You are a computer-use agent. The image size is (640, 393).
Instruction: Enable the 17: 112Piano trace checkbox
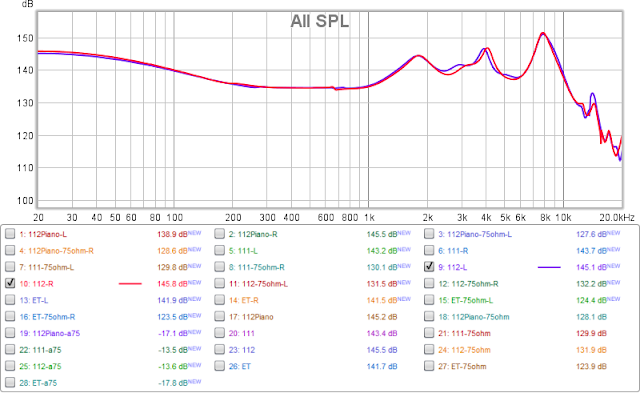(220, 316)
